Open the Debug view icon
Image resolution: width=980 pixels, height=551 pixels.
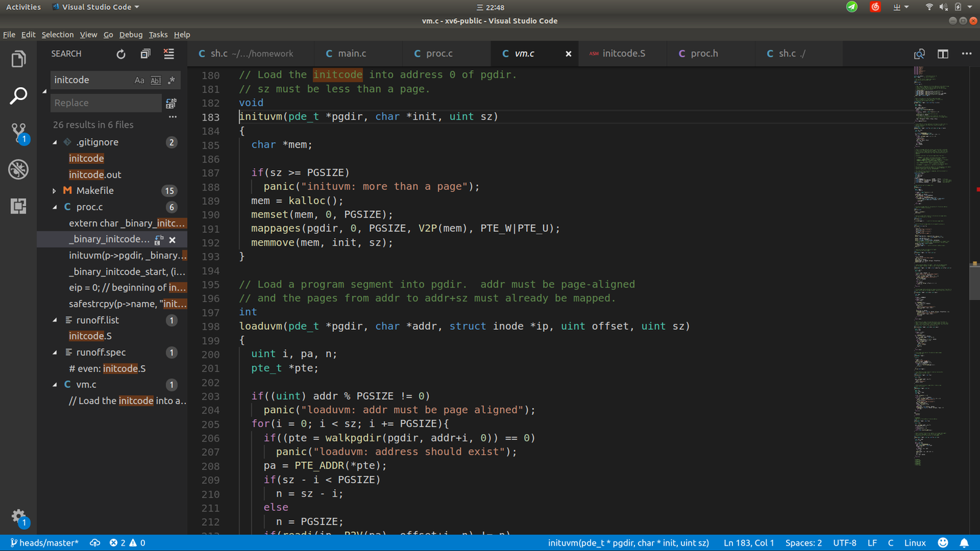pos(18,169)
